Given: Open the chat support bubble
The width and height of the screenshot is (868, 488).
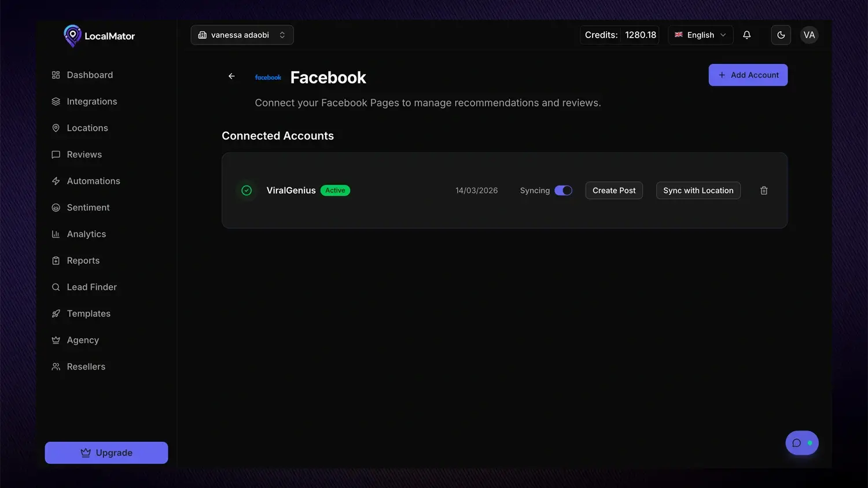Looking at the screenshot, I should [801, 443].
